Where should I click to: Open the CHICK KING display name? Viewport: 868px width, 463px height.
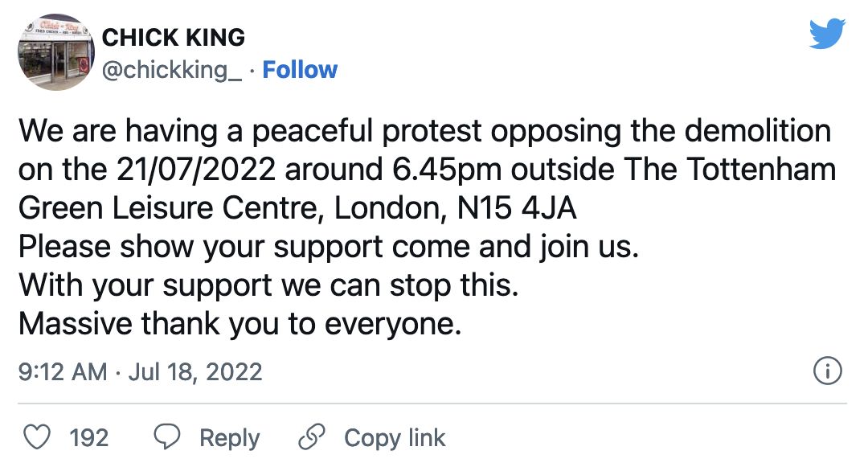(174, 38)
